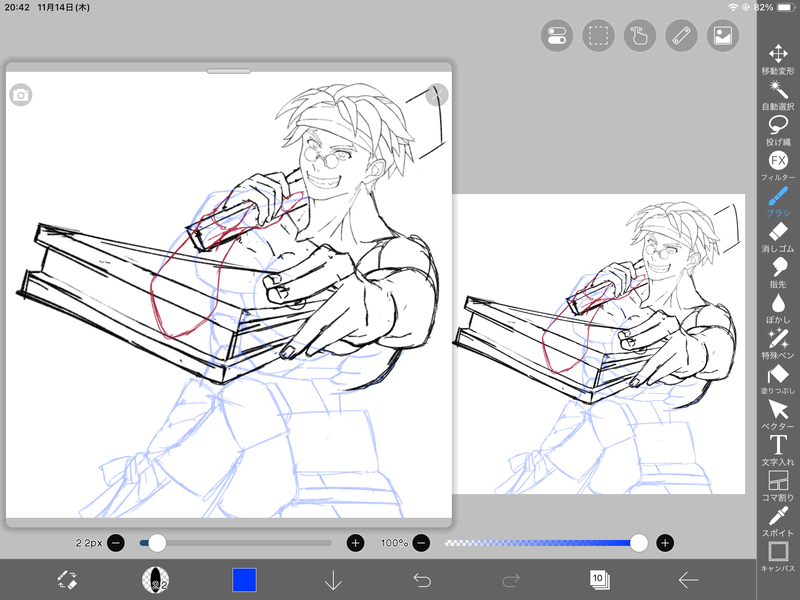Select the Lasso tool (投げ縄)
This screenshot has height=600, width=800.
coord(778,131)
